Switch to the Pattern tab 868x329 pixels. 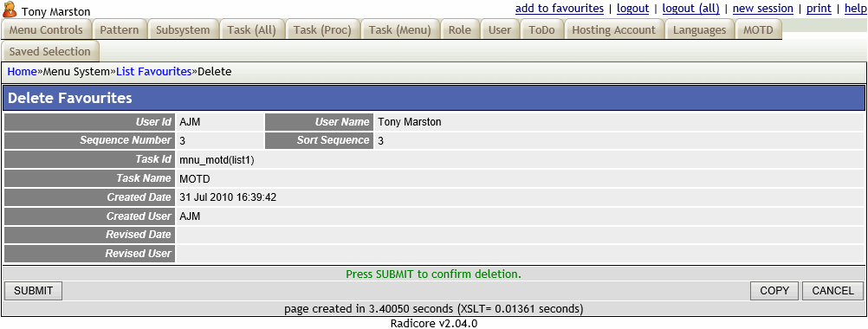pos(120,29)
